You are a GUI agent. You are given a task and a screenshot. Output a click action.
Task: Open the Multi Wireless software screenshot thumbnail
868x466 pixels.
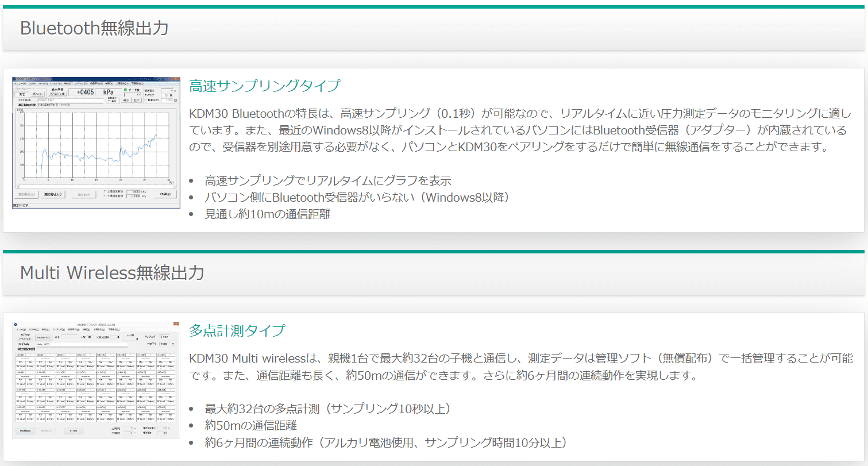pos(96,380)
